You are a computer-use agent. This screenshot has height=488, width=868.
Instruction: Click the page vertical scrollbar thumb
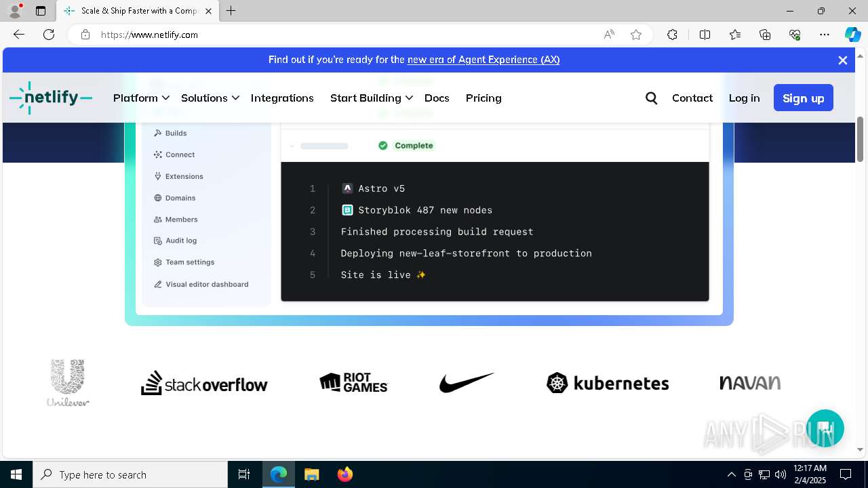click(861, 139)
